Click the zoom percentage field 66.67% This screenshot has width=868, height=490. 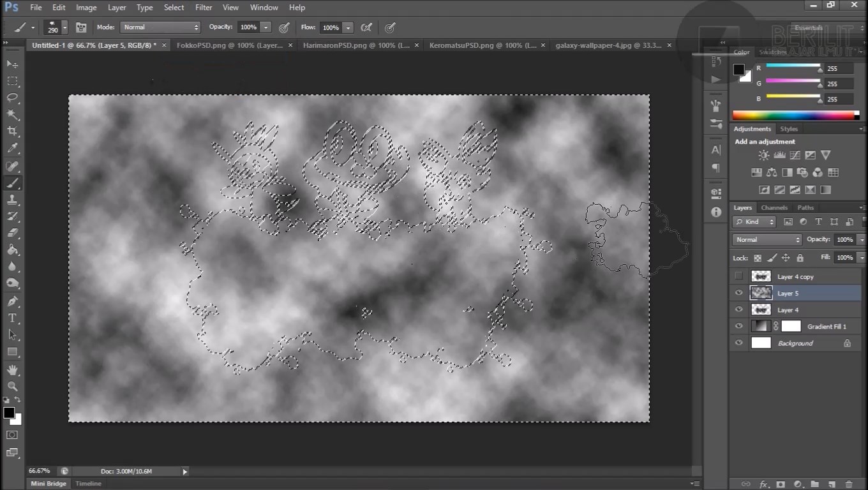pos(40,471)
